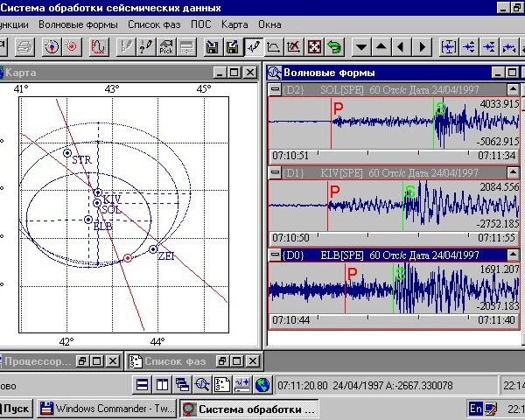This screenshot has width=525, height=420.
Task: Click the printer icon in the toolbar
Action: [x=26, y=46]
